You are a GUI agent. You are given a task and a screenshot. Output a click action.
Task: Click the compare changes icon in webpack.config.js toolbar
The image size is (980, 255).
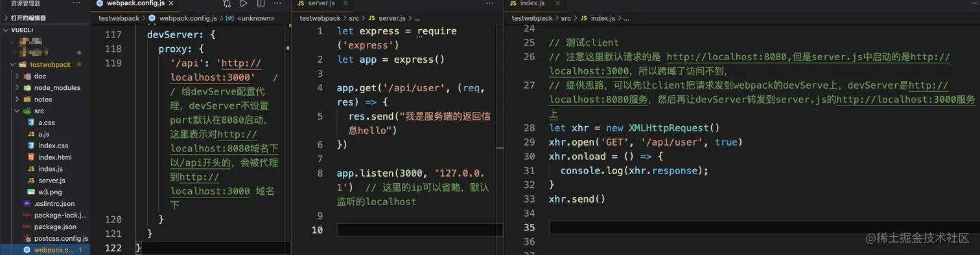point(227,3)
